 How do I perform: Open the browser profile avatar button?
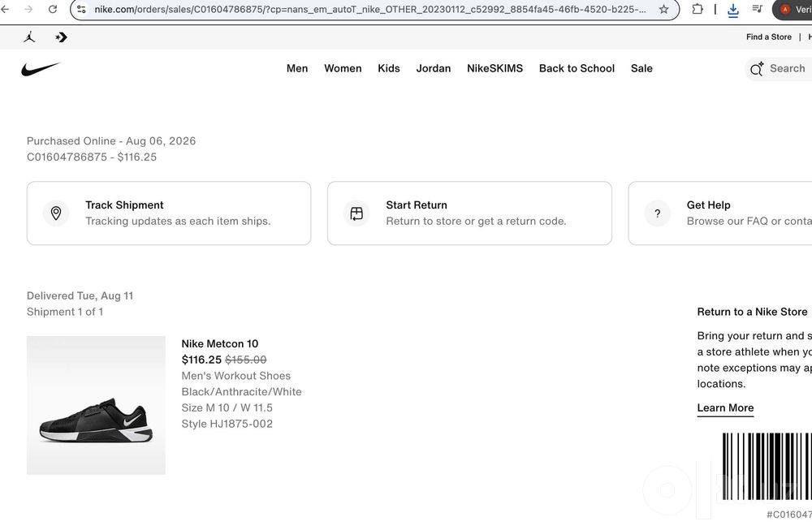pos(792,9)
